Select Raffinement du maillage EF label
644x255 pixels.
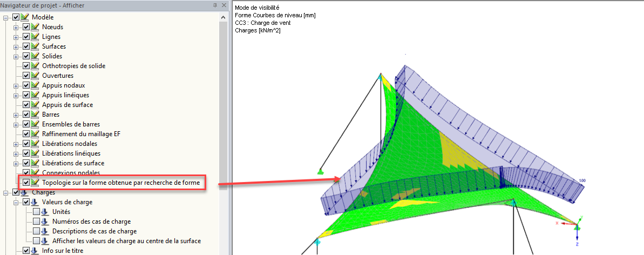coord(81,134)
